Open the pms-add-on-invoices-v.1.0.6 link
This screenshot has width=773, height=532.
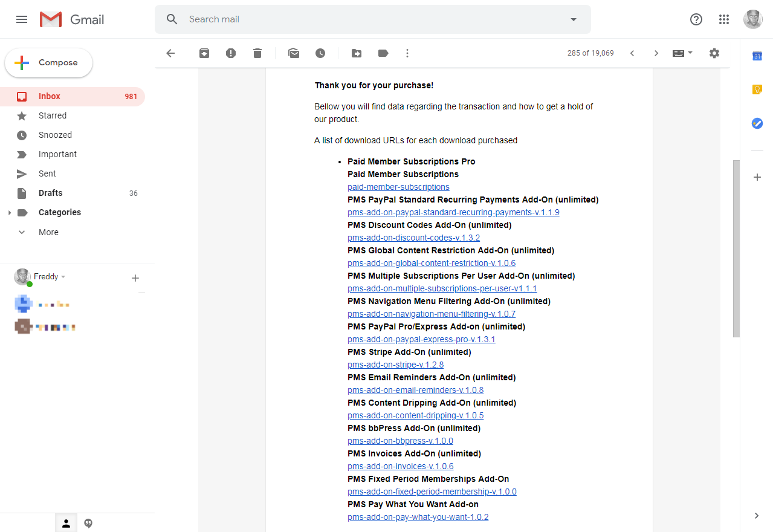click(x=400, y=466)
